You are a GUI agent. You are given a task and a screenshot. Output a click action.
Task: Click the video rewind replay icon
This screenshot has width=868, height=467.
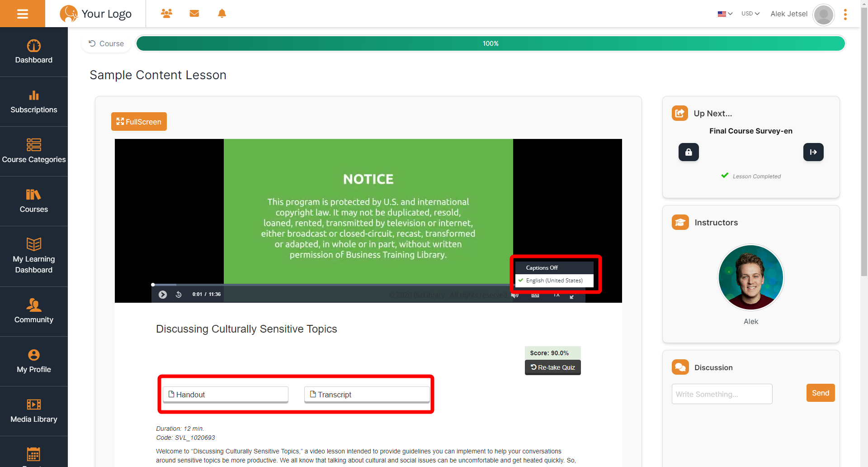point(179,295)
